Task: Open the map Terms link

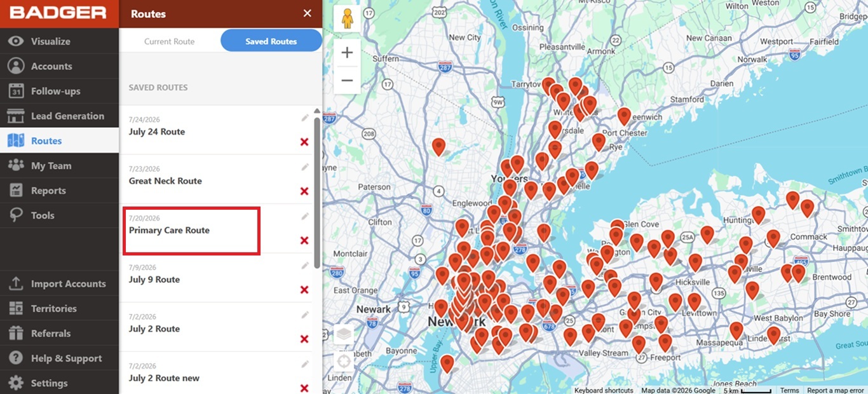Action: tap(790, 390)
